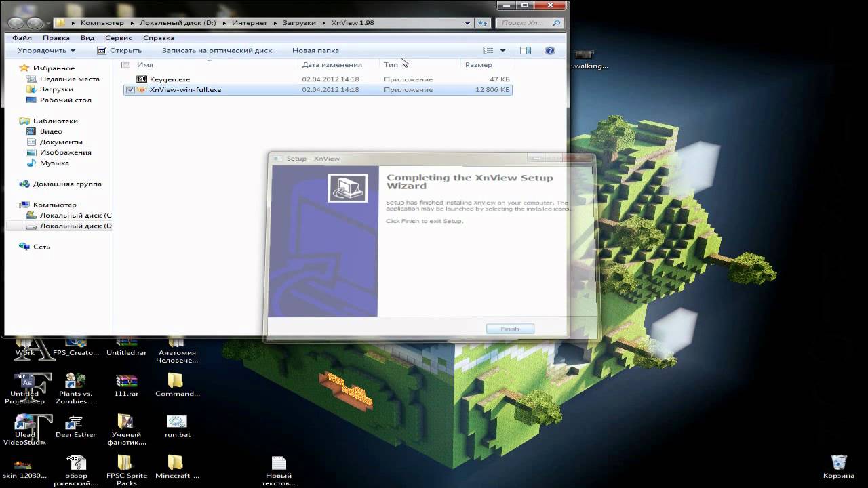Expand arrow after Интернет breadcrumb
Screen dimensions: 868x488
tap(275, 23)
